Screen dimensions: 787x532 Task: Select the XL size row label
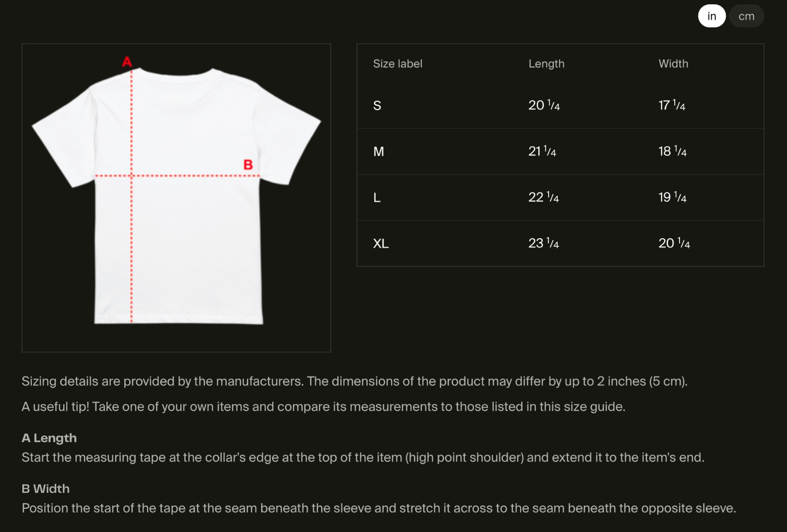click(381, 244)
